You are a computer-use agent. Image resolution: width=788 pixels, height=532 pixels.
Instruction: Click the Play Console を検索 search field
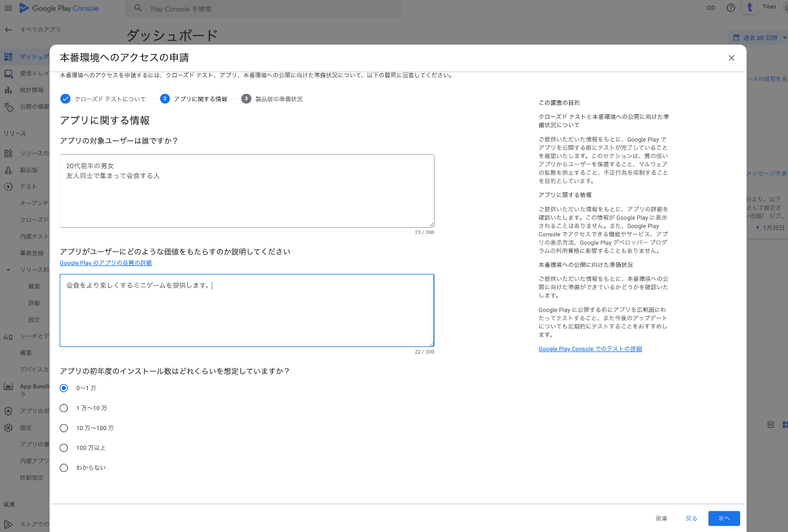pyautogui.click(x=263, y=8)
